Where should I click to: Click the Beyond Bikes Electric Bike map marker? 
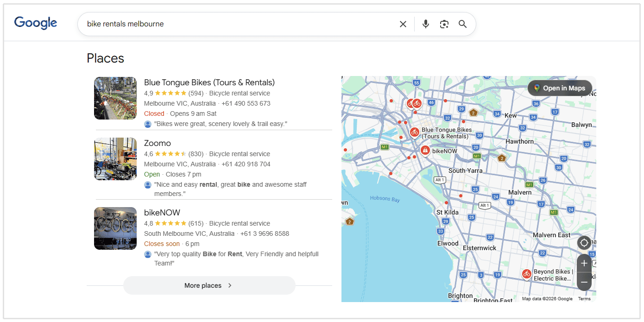point(526,274)
